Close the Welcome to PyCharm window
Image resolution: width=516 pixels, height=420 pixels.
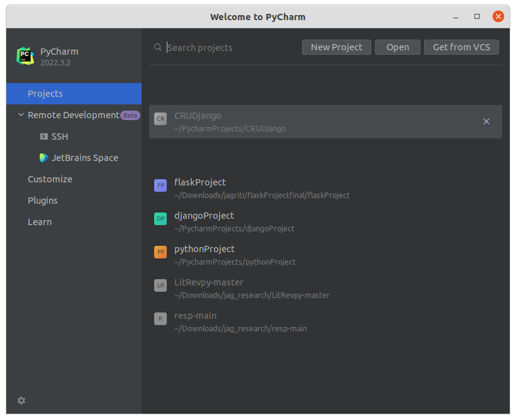click(498, 16)
